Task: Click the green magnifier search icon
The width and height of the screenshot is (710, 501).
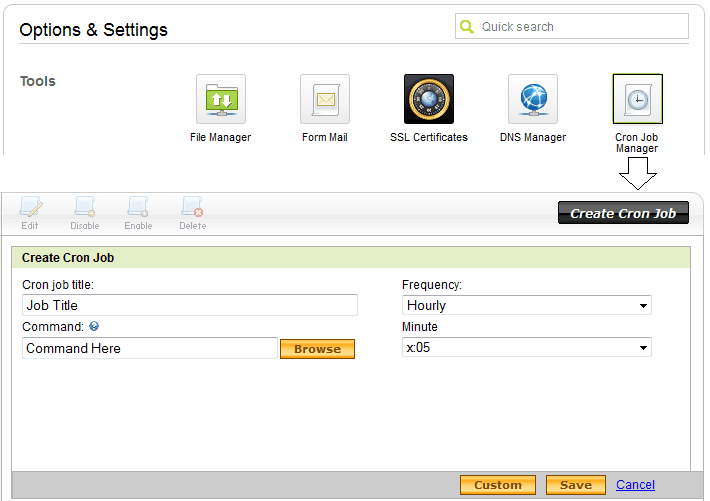Action: 466,27
